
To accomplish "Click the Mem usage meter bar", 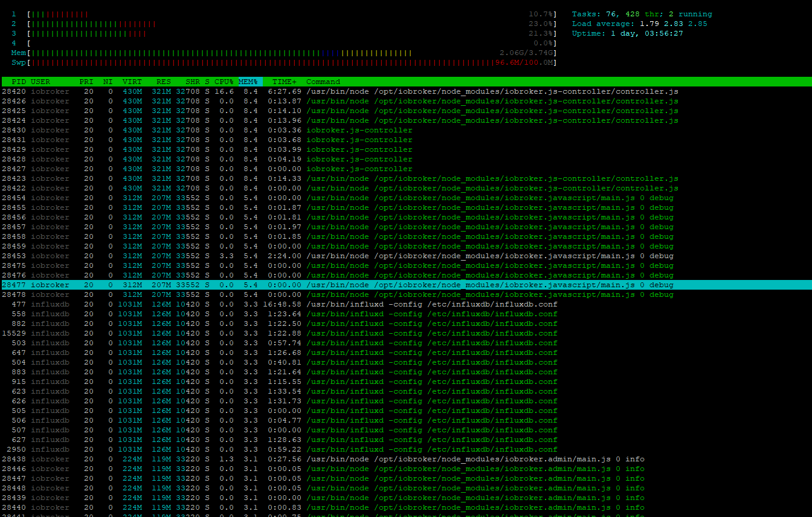I will pyautogui.click(x=283, y=53).
